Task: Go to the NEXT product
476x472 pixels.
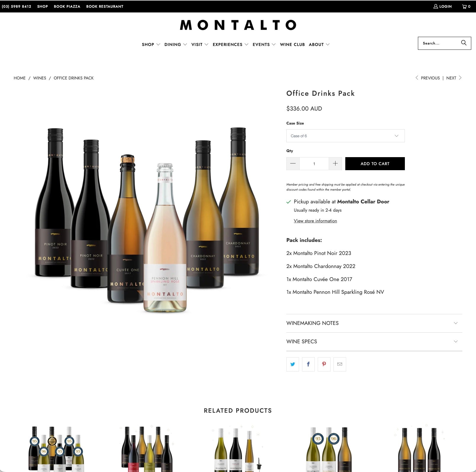Action: pyautogui.click(x=454, y=78)
